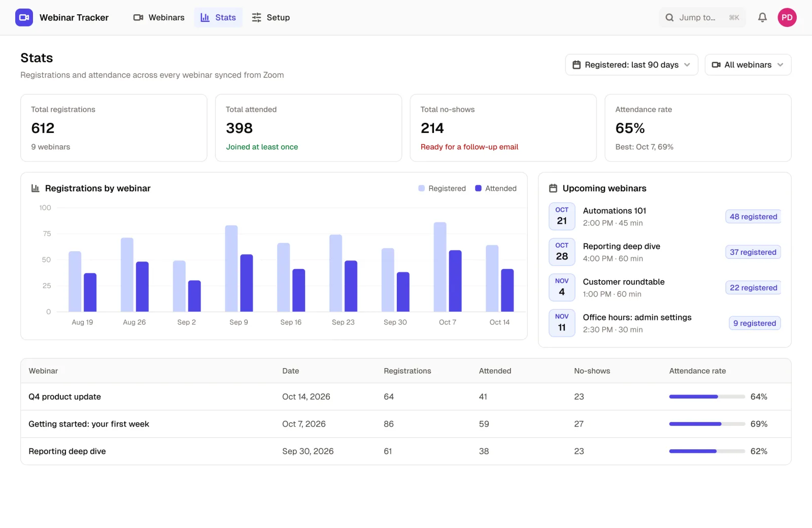The height and width of the screenshot is (528, 812).
Task: Sort by the No-shows column header
Action: coord(592,371)
